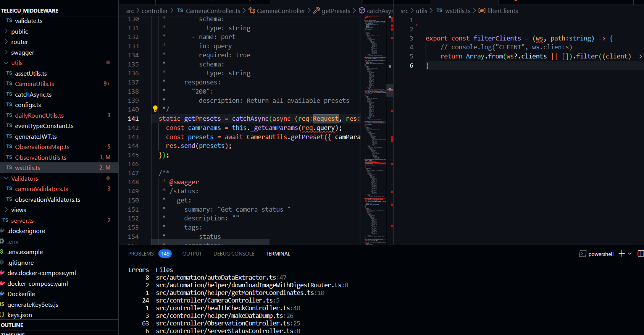Open the DEBUG CONSOLE tab
Image resolution: width=644 pixels, height=335 pixels.
coord(234,254)
